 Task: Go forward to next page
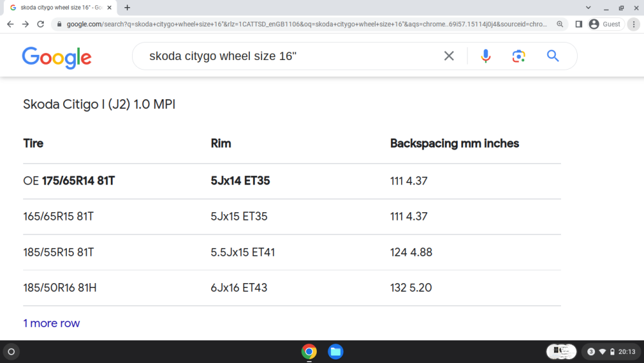point(26,25)
